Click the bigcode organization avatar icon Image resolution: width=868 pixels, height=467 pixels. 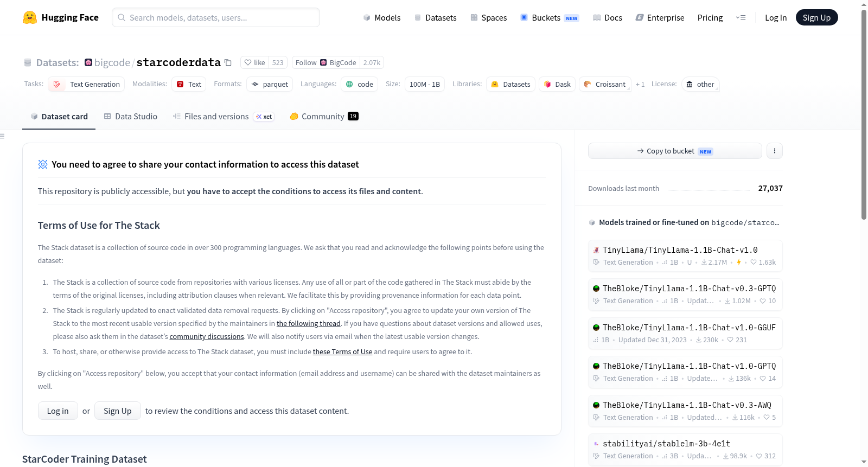coord(88,62)
